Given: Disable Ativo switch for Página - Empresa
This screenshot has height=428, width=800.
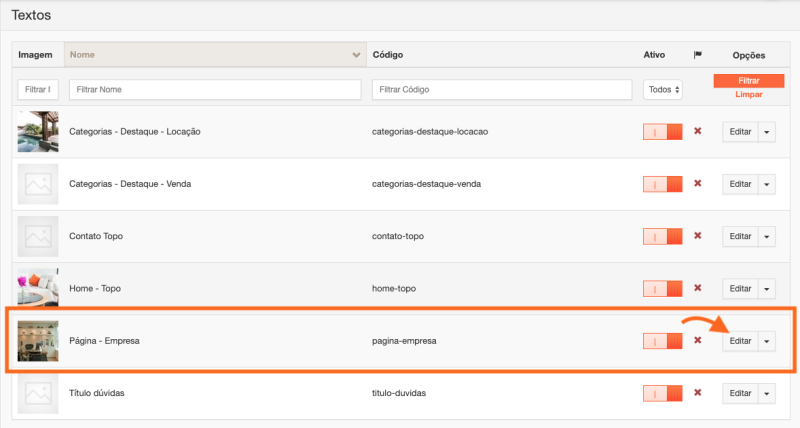Looking at the screenshot, I should [662, 341].
